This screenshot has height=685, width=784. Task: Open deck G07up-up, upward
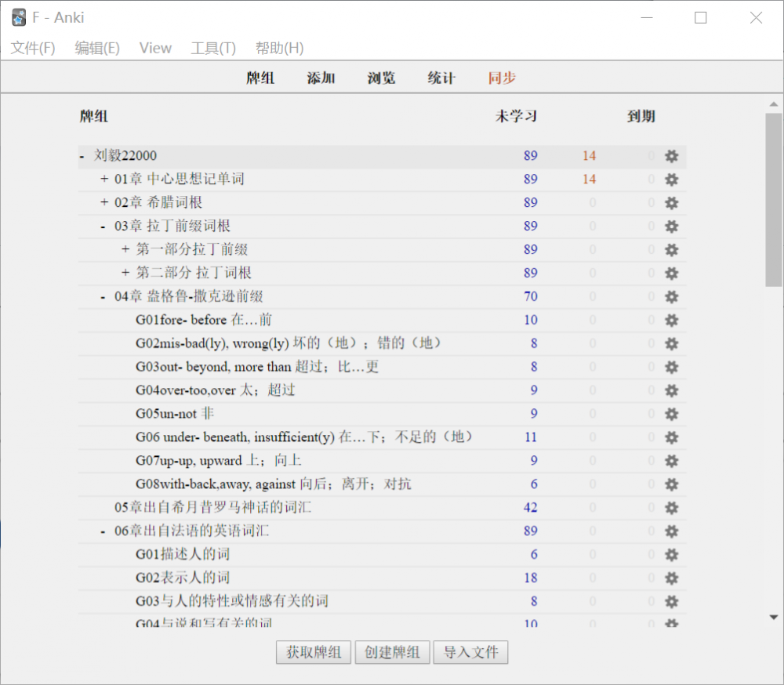tap(219, 461)
